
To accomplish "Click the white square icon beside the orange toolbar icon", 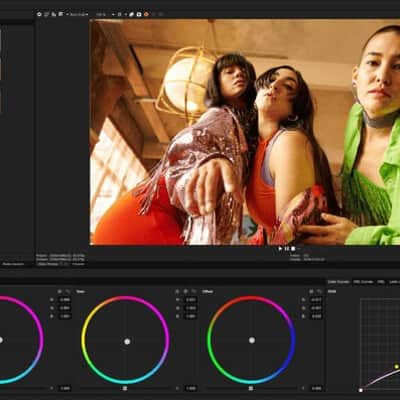I will coord(139,14).
